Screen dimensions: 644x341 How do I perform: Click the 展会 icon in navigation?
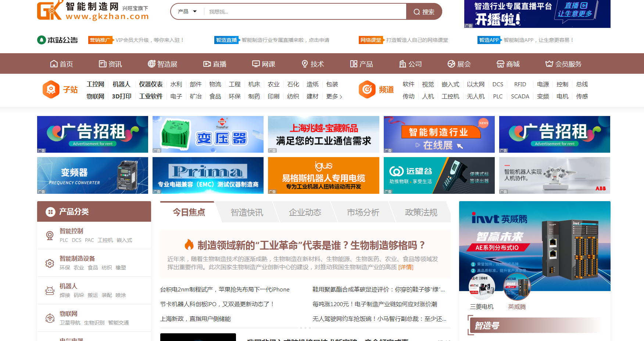click(451, 64)
